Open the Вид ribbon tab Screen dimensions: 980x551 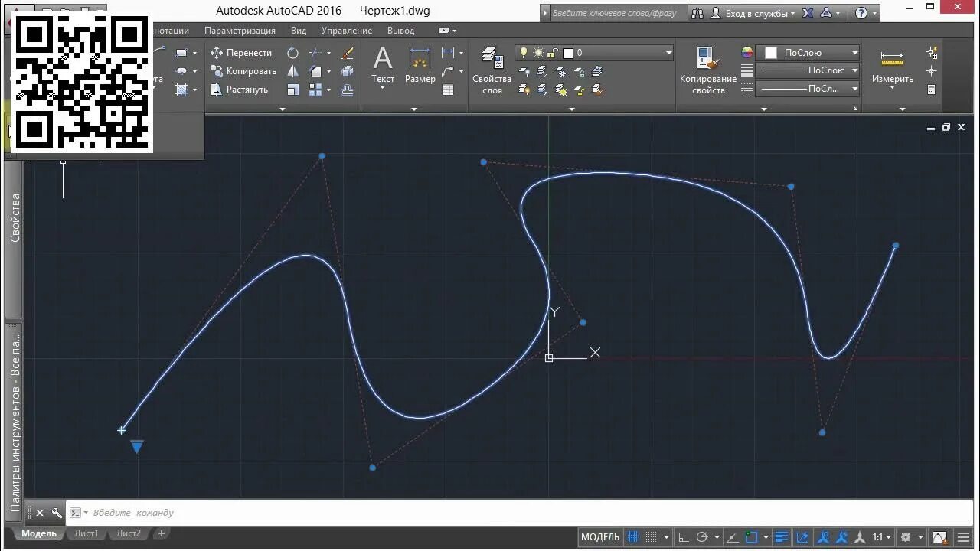coord(299,31)
